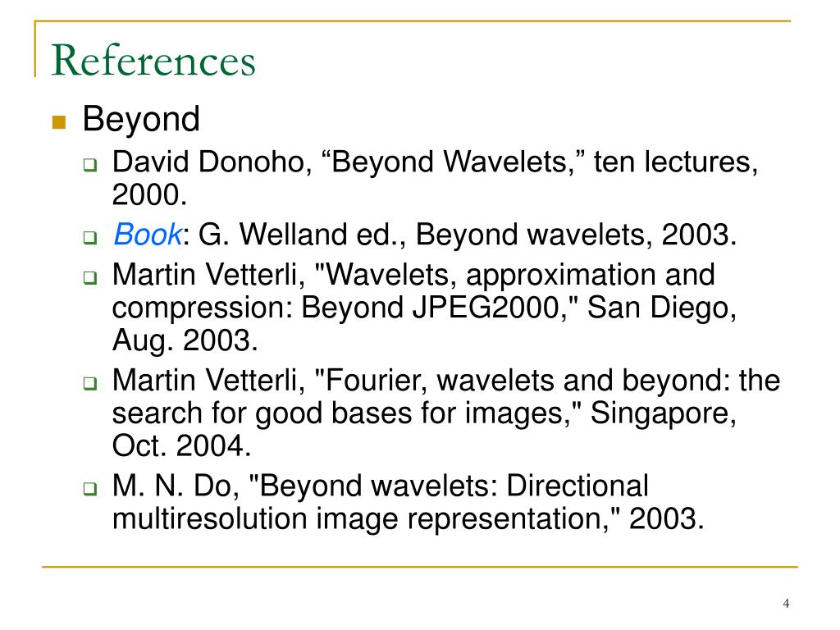Image resolution: width=840 pixels, height=630 pixels.
Task: Click the Oct. 2004 date text
Action: 181,445
